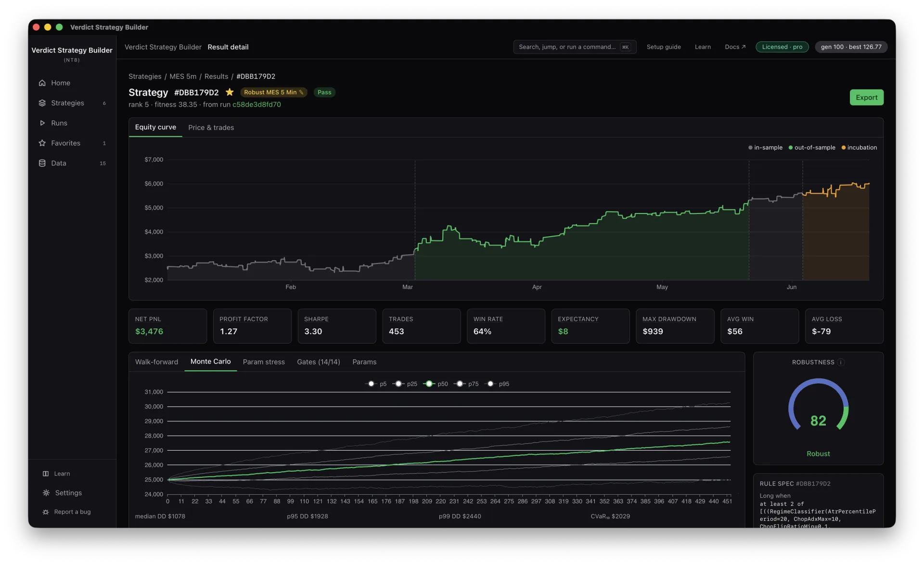Click the Sharpe 3.30 card
Viewport: 924px width, 565px height.
click(337, 326)
